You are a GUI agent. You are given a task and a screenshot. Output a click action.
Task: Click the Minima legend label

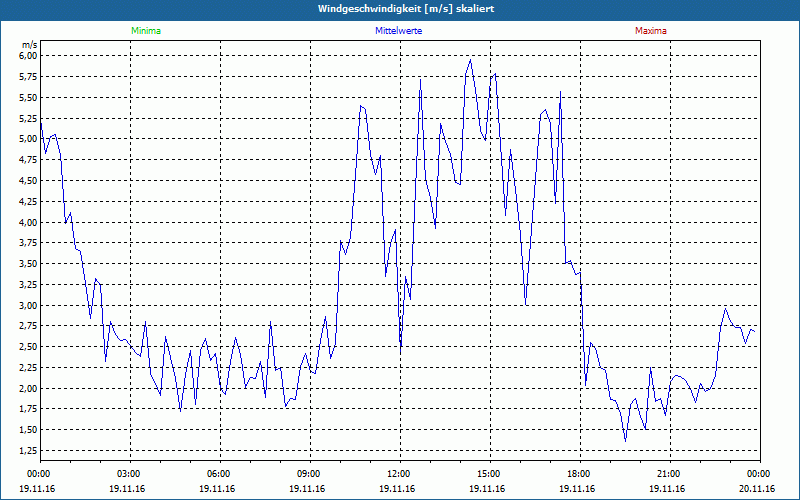146,31
